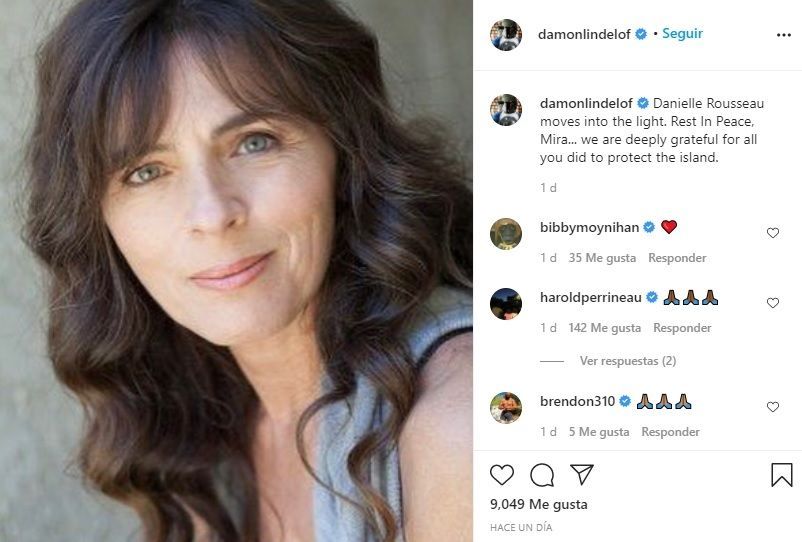Open brendon310's profile picture
Viewport: 802px width, 542px height.
506,407
